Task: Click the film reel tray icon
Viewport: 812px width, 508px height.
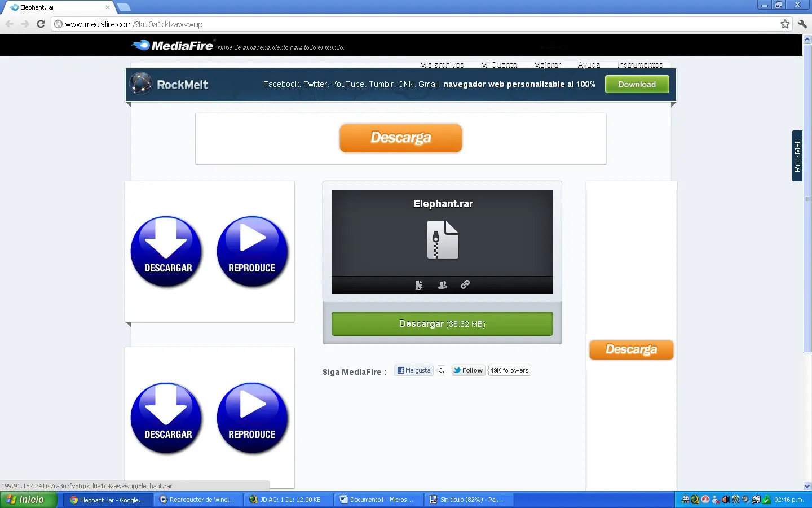Action: [685, 500]
